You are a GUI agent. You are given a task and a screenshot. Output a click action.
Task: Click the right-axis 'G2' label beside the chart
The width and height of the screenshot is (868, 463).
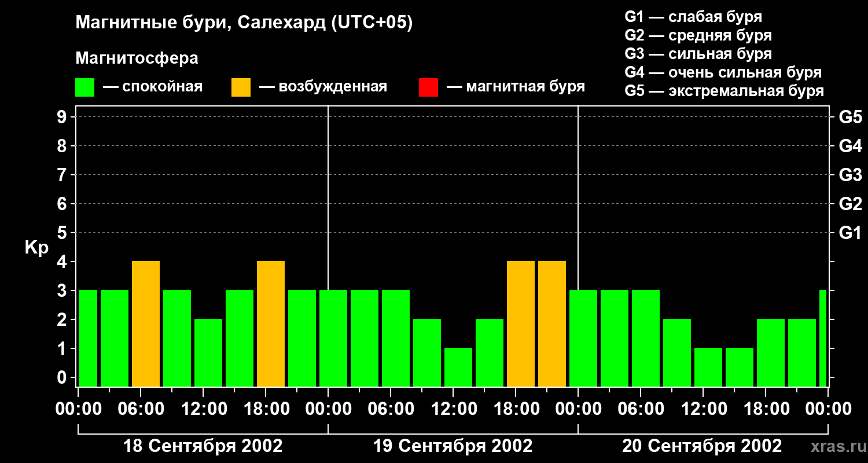(851, 204)
